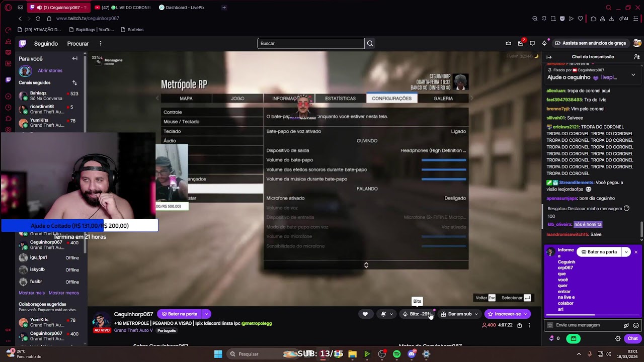Click the Windows Start button
The width and height of the screenshot is (644, 362).
(218, 354)
